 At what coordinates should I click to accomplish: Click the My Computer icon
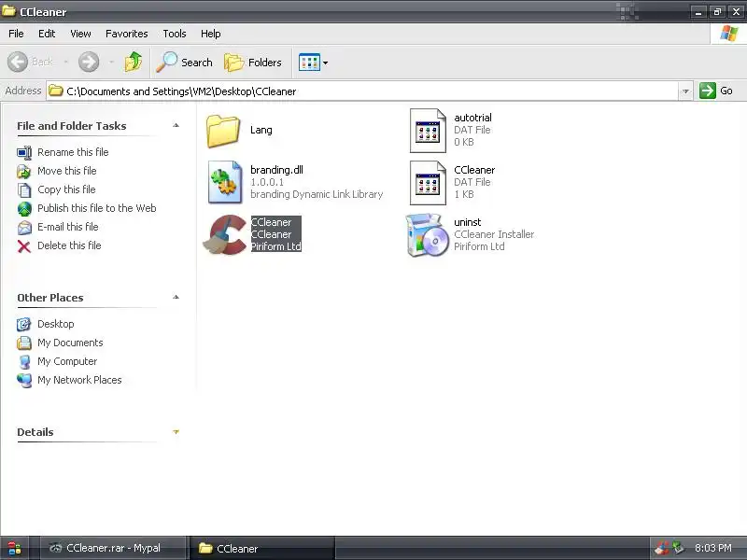click(24, 361)
